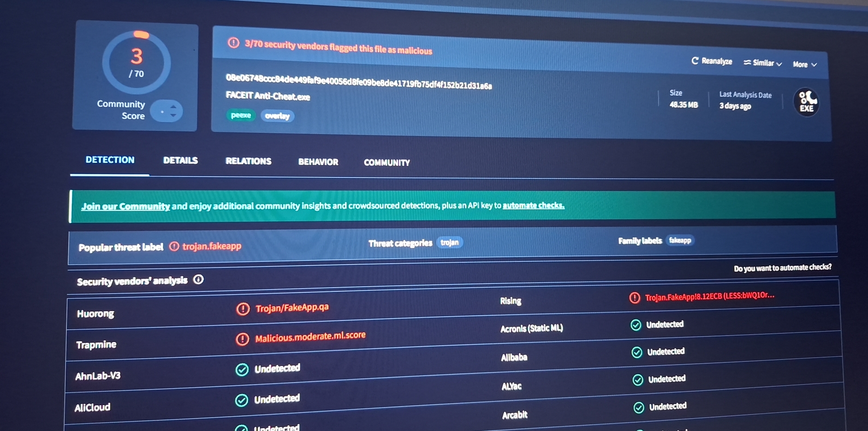Downvote the file with the Community Score down arrow
Viewport: 868px width, 431px height.
[x=173, y=115]
